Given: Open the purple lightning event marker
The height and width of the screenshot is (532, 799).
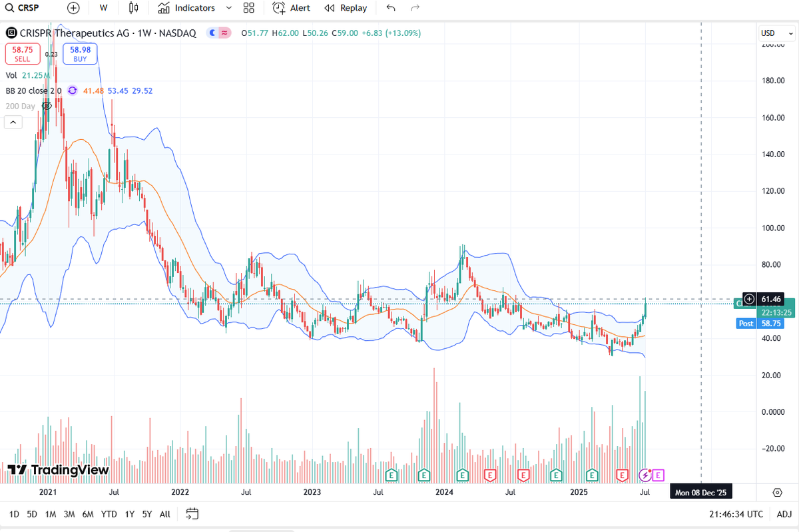Looking at the screenshot, I should pos(645,475).
